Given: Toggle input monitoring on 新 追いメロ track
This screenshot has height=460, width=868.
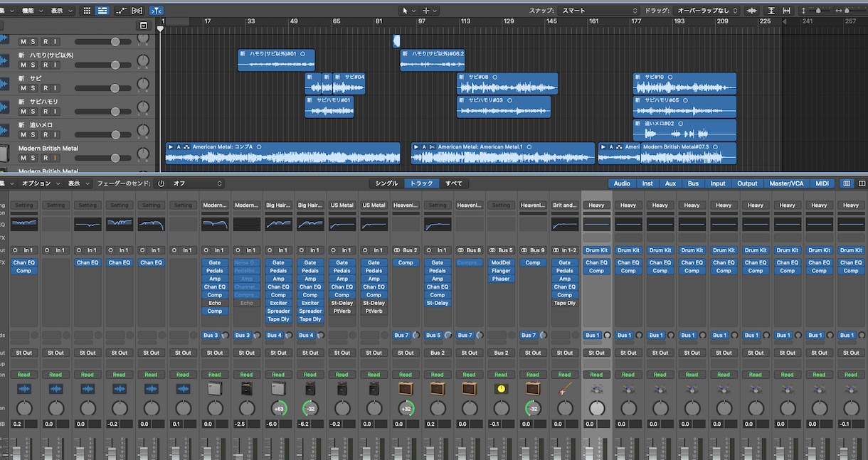Looking at the screenshot, I should pyautogui.click(x=55, y=135).
